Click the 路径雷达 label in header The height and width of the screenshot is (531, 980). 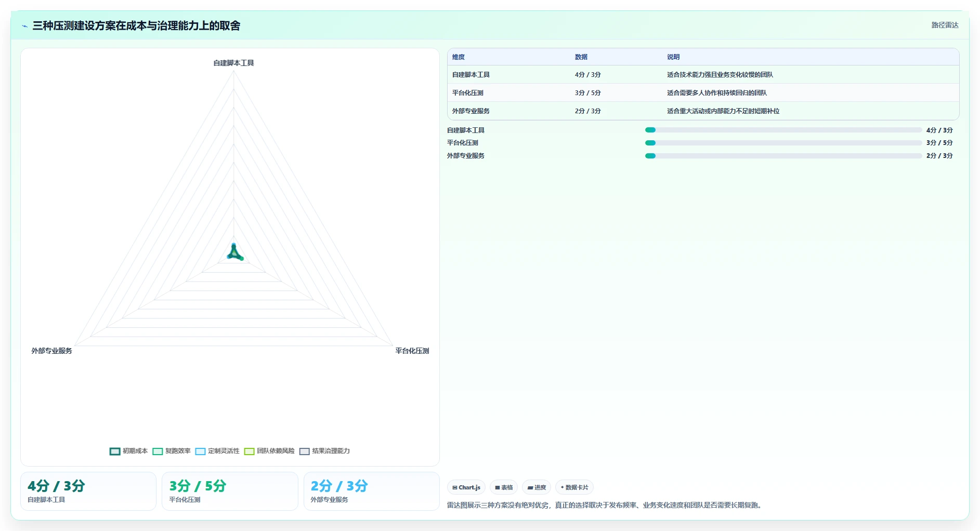[x=945, y=25]
